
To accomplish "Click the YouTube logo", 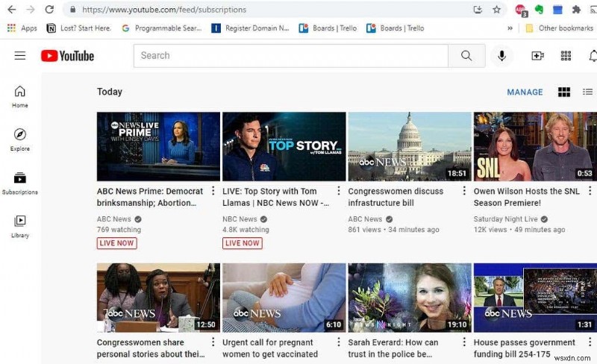I will [67, 56].
